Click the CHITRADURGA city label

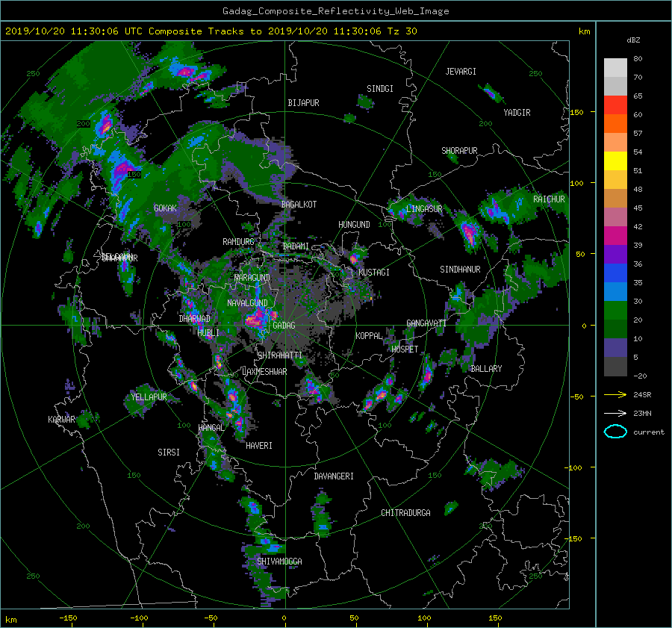[x=406, y=513]
